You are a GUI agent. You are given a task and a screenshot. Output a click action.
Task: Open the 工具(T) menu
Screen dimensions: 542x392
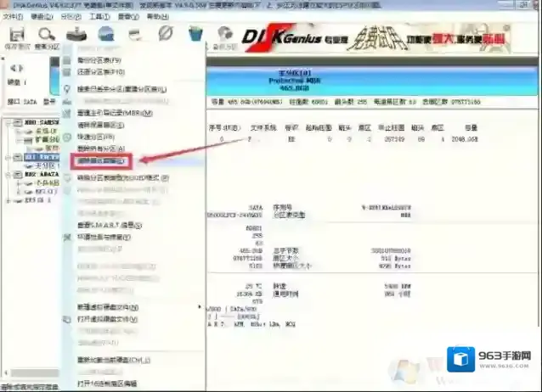coord(99,16)
